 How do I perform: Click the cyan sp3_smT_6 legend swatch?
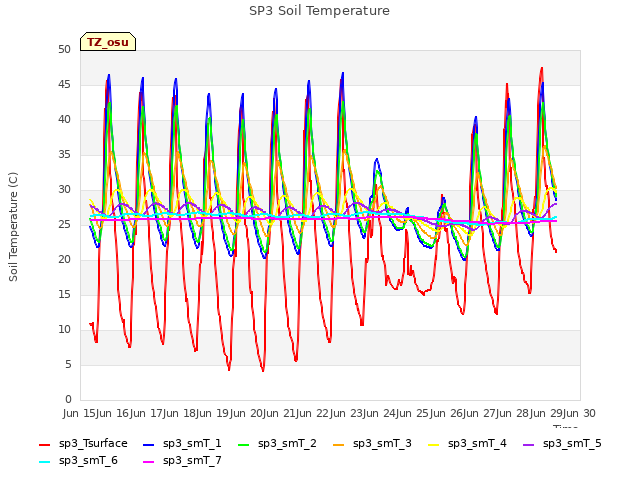click(x=44, y=462)
